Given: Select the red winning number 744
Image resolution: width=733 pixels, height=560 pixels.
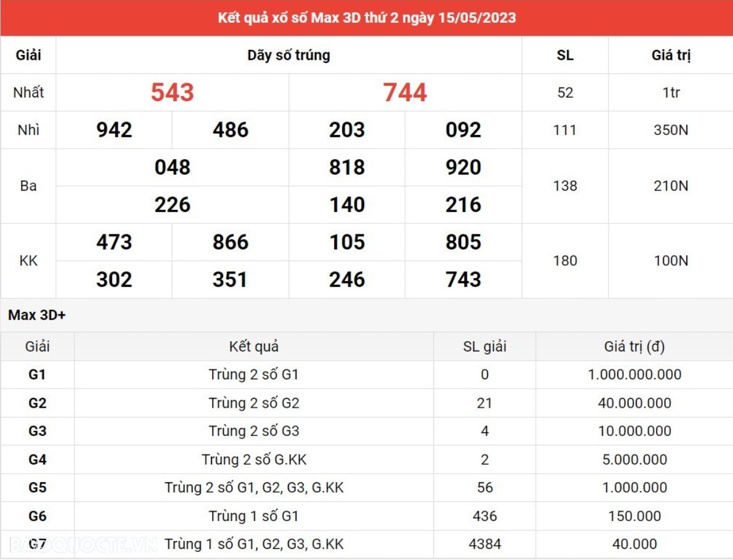Looking at the screenshot, I should pyautogui.click(x=405, y=93).
